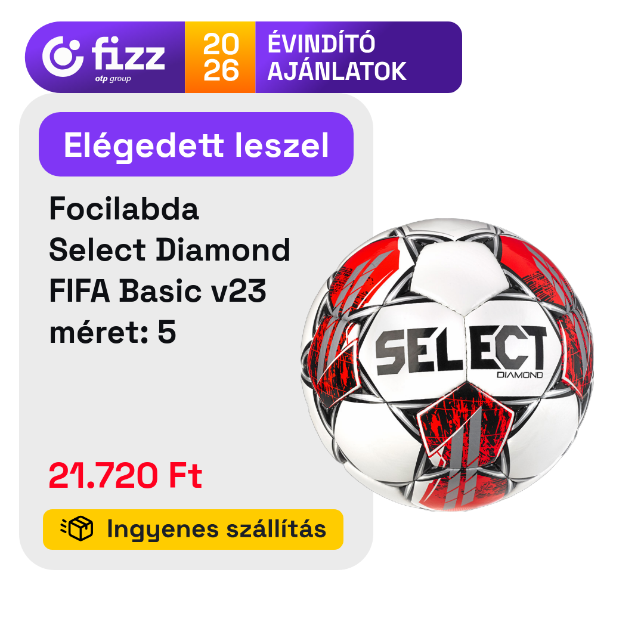Screen dimensions: 644x644
Task: Click the Select Diamond product name line
Action: tap(169, 250)
